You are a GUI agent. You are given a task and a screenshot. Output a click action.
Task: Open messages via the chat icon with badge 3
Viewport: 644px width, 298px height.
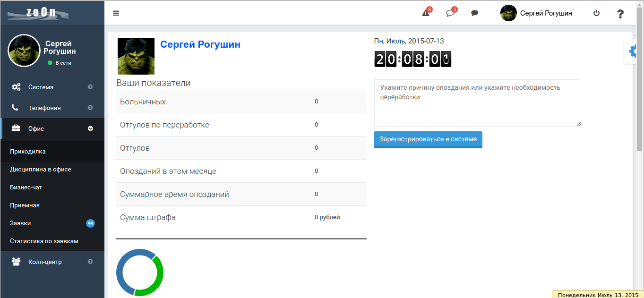tap(449, 13)
